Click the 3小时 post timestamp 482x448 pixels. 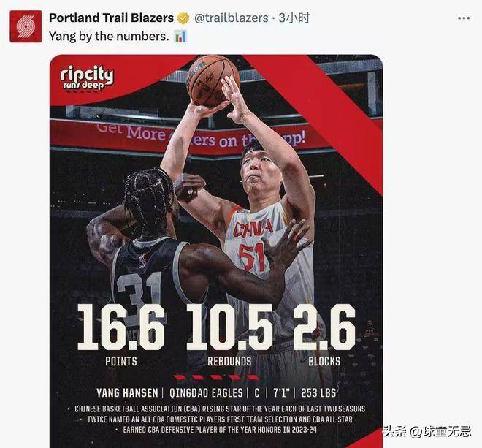294,18
